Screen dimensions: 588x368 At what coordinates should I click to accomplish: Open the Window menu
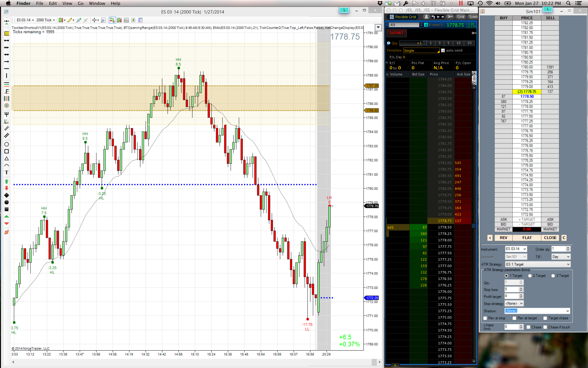[x=97, y=3]
